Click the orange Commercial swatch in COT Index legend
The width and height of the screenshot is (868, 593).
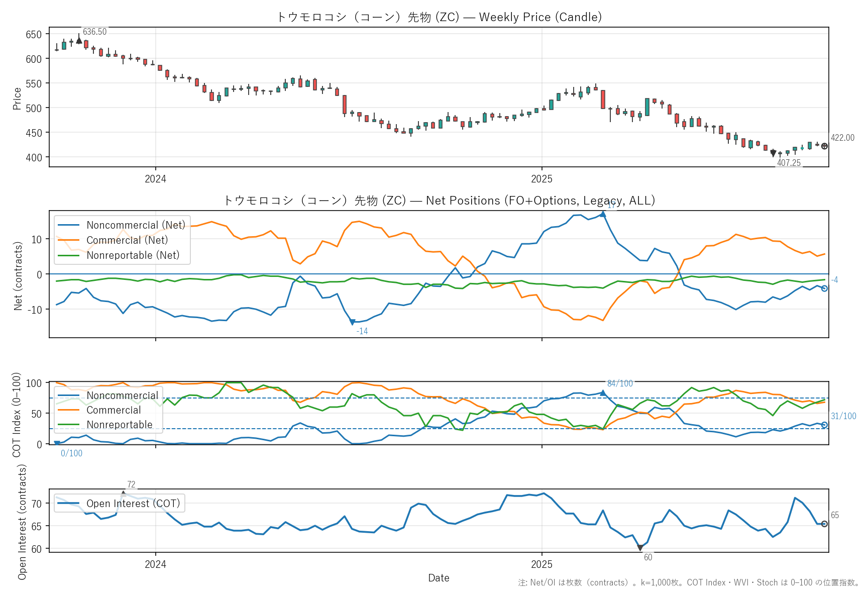click(x=69, y=410)
